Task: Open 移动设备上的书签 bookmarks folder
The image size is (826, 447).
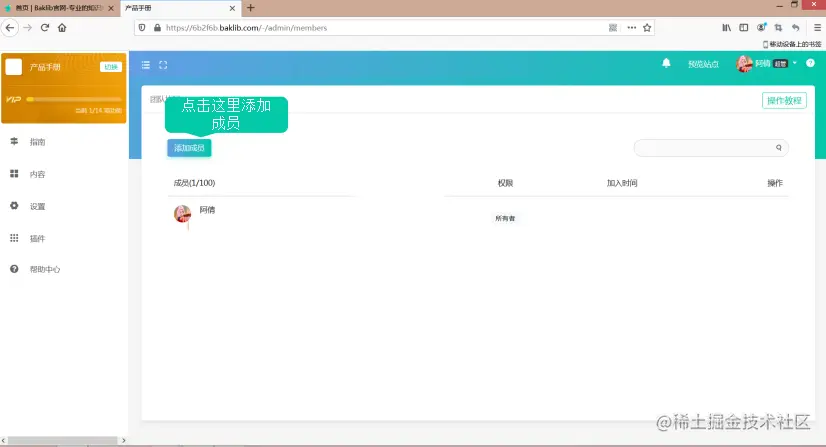Action: 792,44
